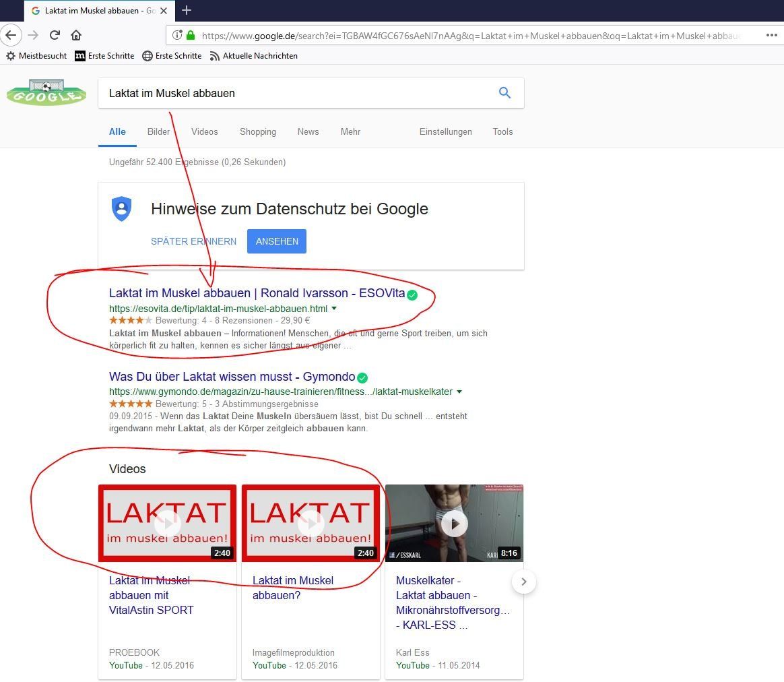Click SPÄTER ERINNERN link
The image size is (784, 682).
(x=193, y=241)
